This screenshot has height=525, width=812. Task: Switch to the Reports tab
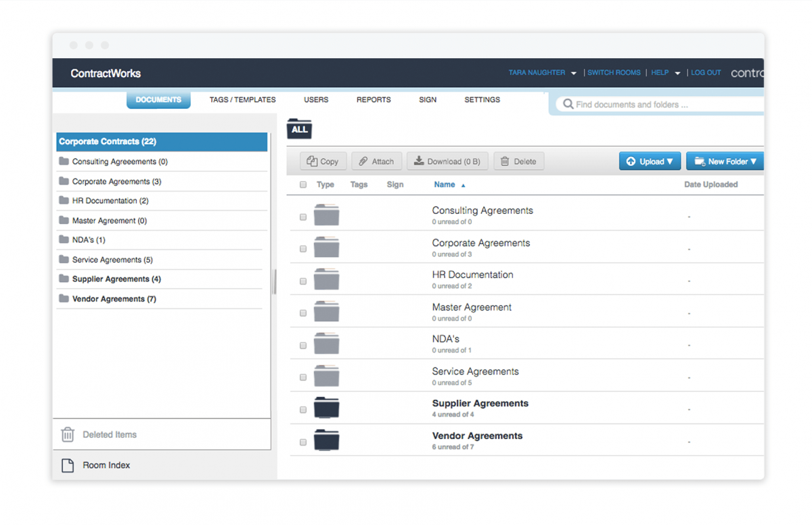pyautogui.click(x=374, y=100)
